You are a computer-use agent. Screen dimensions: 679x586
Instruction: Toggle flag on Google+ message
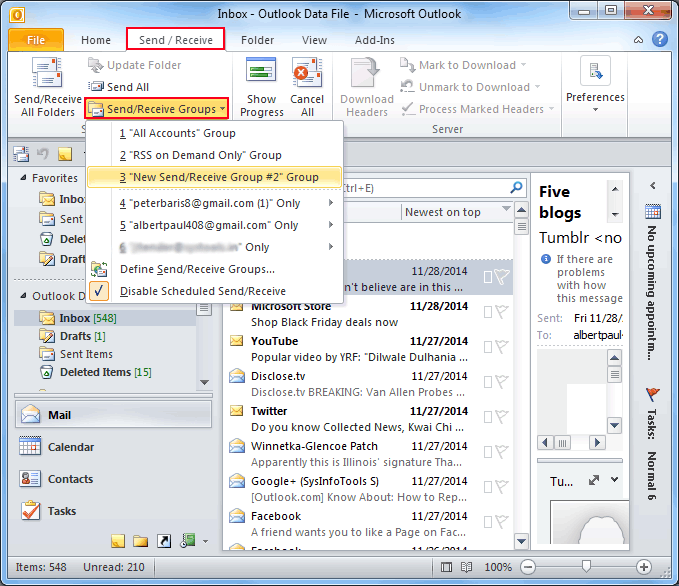click(501, 487)
